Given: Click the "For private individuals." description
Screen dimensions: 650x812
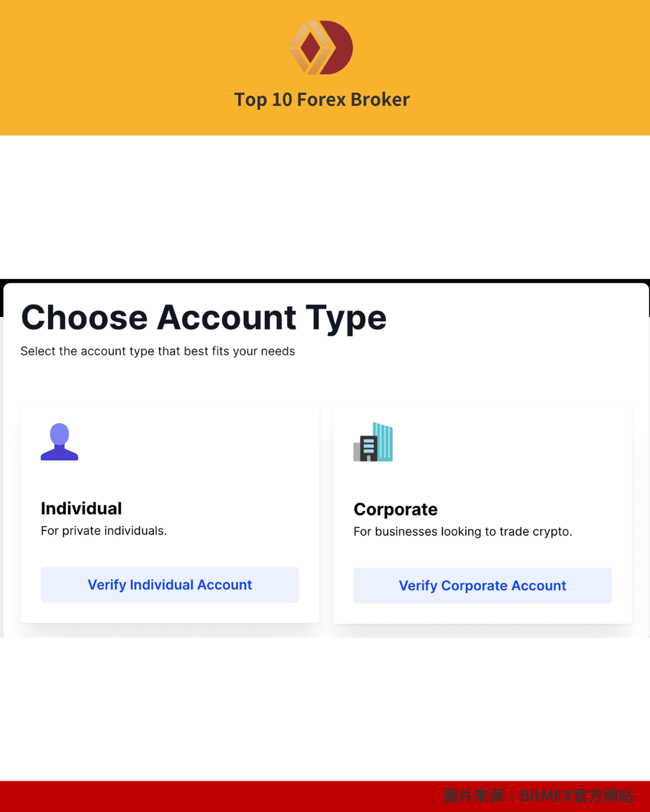Looking at the screenshot, I should tap(104, 531).
